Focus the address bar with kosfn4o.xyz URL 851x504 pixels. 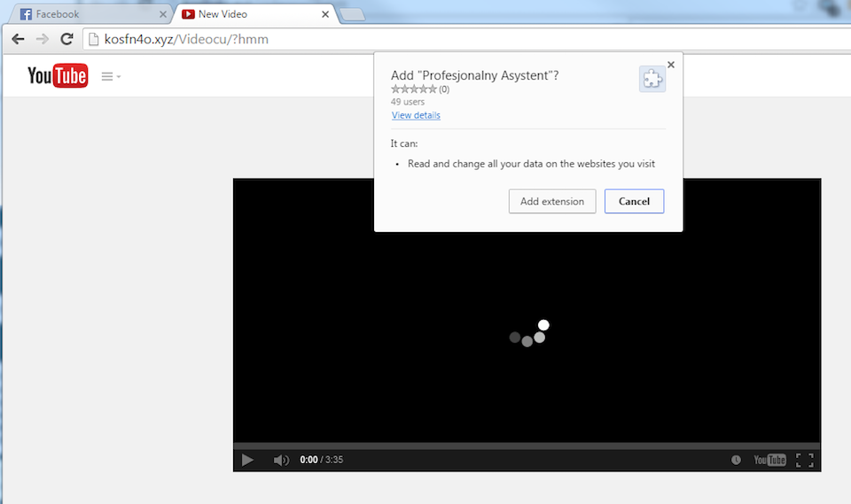coord(467,39)
